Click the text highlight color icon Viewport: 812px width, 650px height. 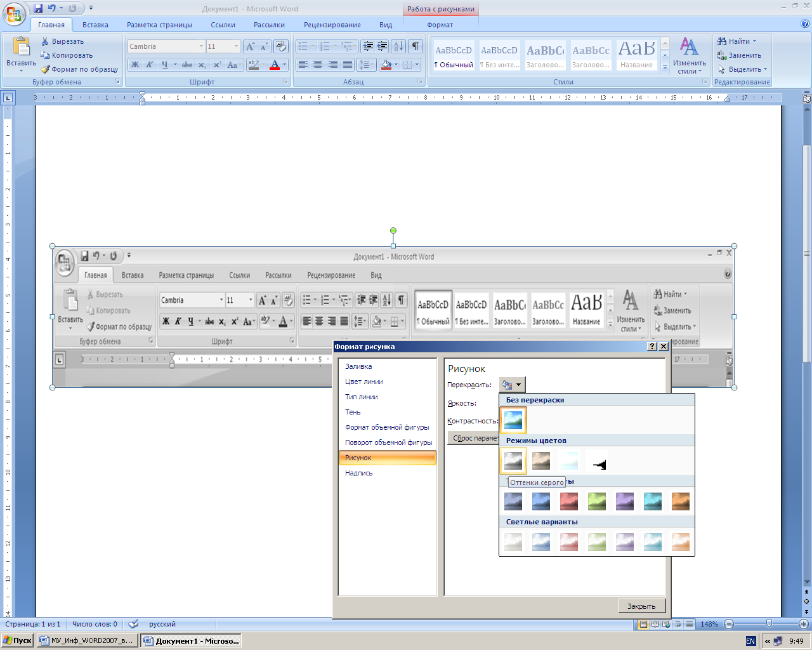pyautogui.click(x=253, y=65)
